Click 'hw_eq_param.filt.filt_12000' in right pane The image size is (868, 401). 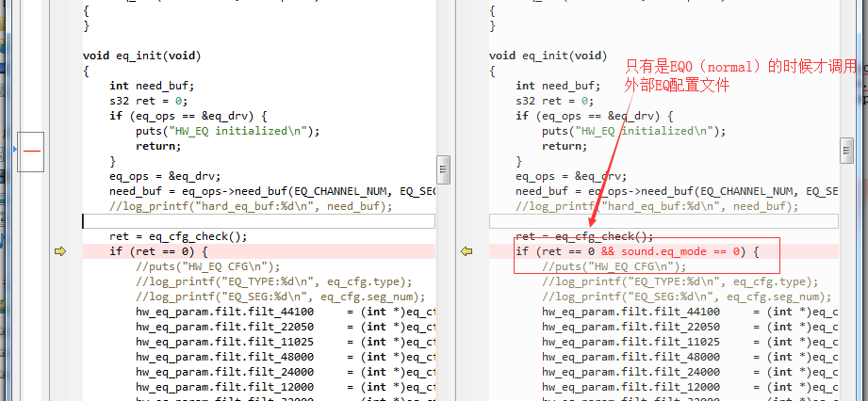pyautogui.click(x=631, y=387)
